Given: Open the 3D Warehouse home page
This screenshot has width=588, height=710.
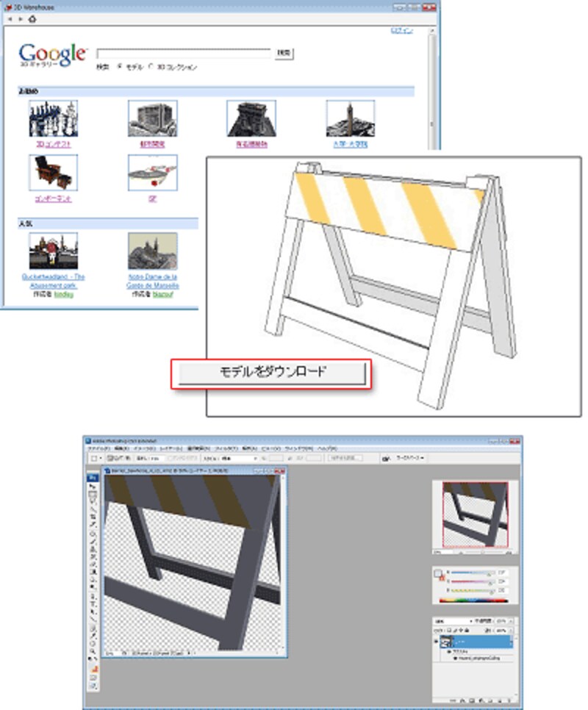Looking at the screenshot, I should click(x=32, y=19).
